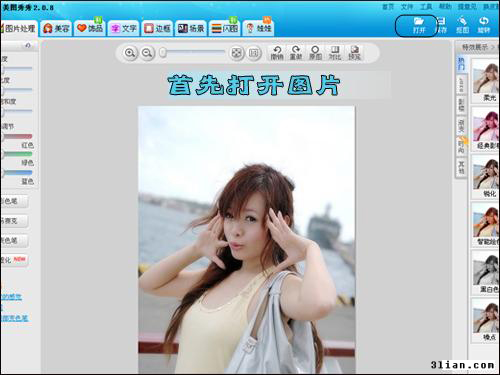Click the last blue link ending in 色笔
This screenshot has width=500, height=375.
14,318
